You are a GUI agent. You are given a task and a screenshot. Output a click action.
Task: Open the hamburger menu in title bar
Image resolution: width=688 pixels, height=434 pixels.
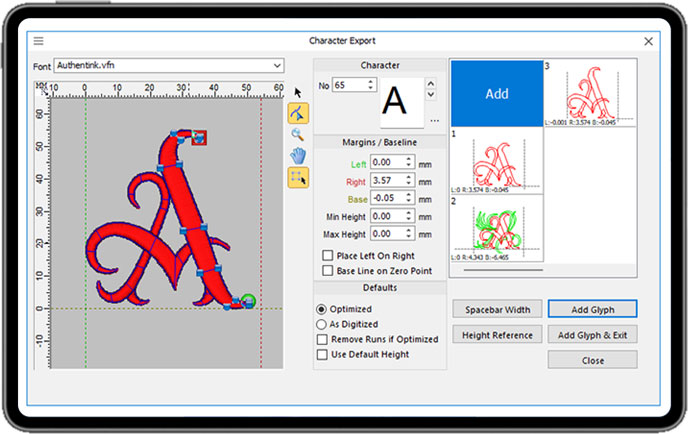(x=39, y=41)
